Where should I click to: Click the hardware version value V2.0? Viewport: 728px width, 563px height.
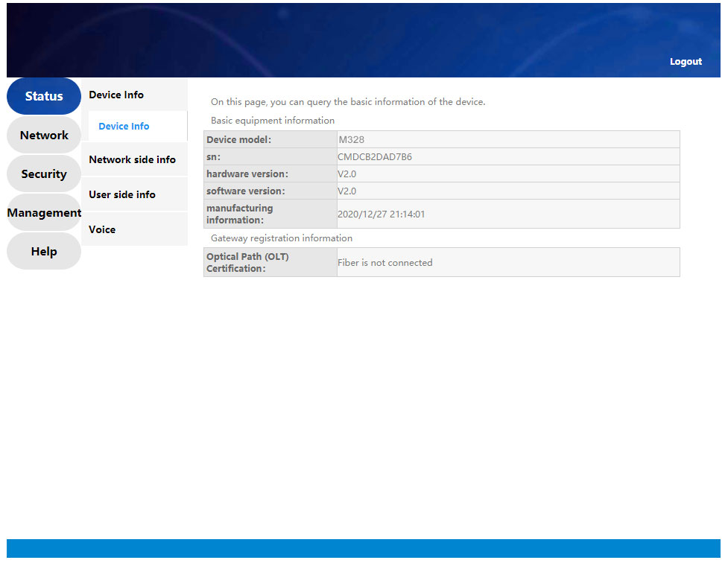coord(346,174)
